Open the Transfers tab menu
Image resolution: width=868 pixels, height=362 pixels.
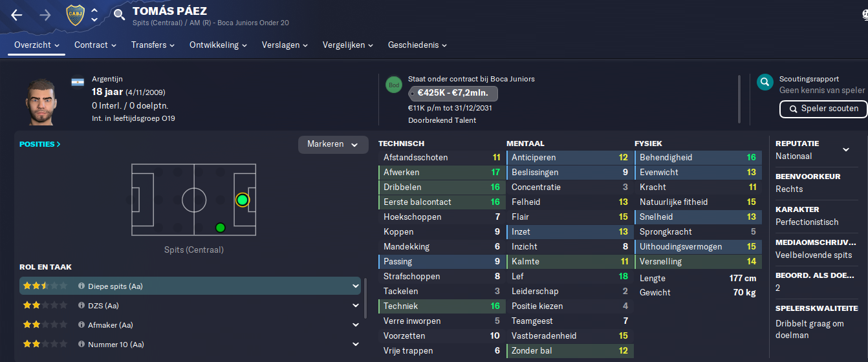click(153, 45)
